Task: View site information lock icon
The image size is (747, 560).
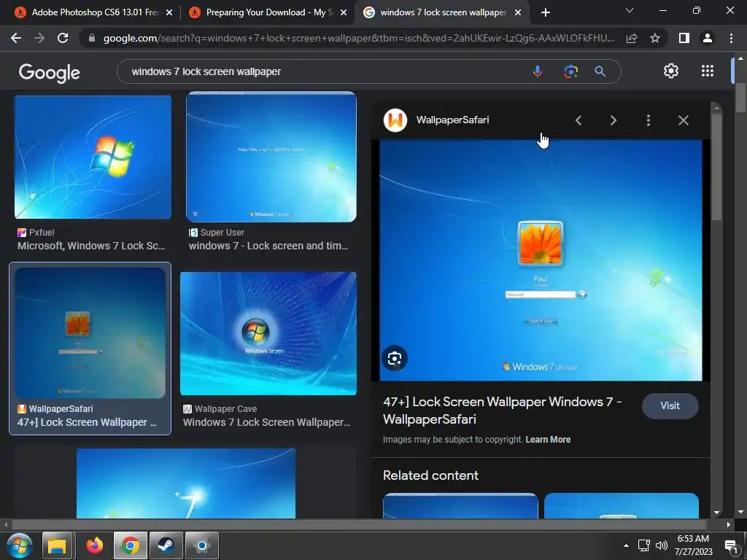Action: [x=92, y=38]
